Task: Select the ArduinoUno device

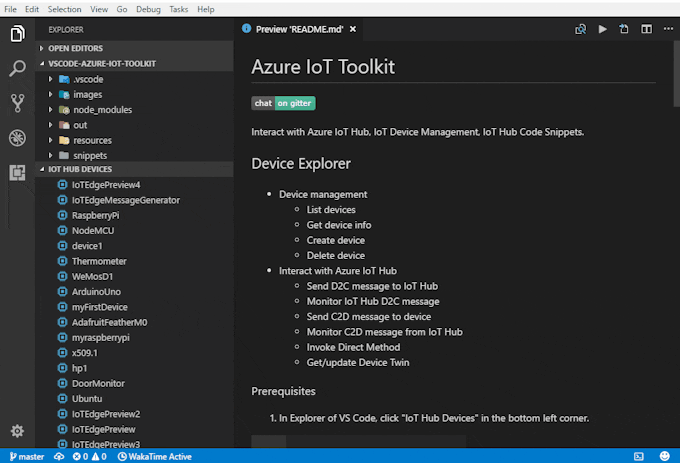Action: [x=96, y=292]
